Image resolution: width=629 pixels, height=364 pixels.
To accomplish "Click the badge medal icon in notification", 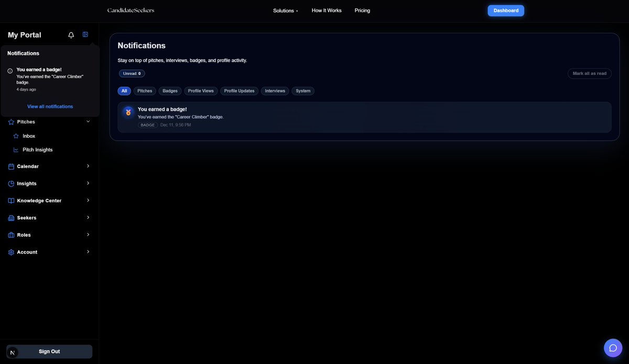I will coord(128,113).
